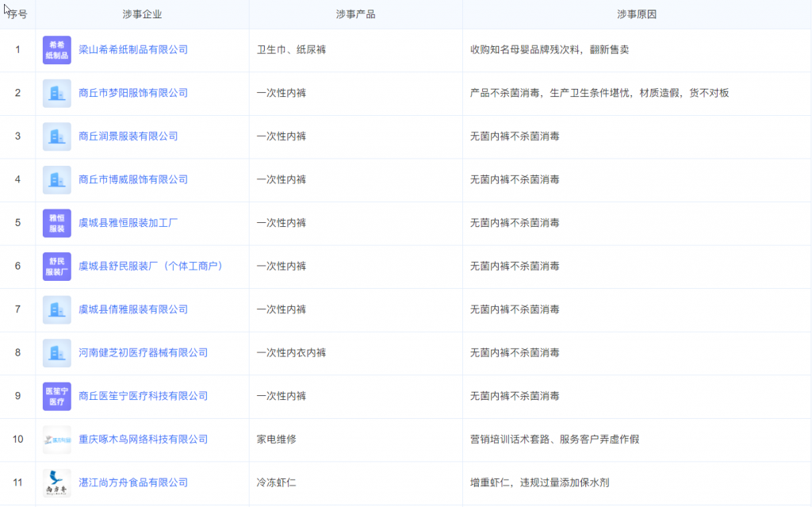
Task: Click the 尚方舟 bird logo icon
Action: point(57,482)
